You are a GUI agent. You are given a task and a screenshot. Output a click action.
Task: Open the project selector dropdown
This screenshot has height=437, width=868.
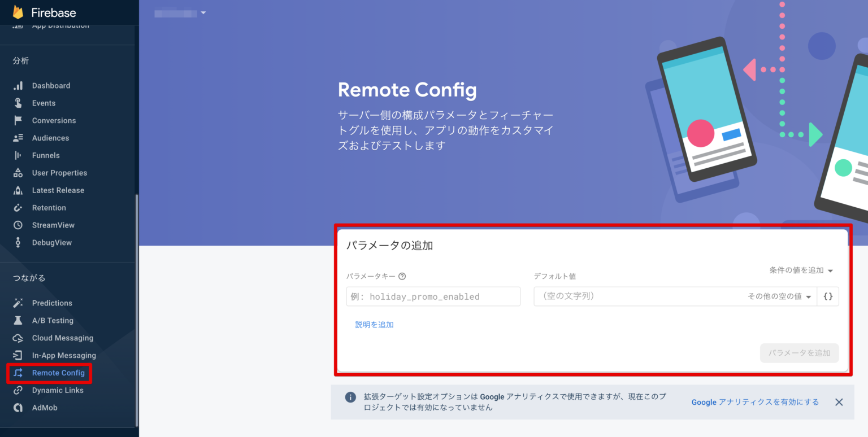point(179,12)
